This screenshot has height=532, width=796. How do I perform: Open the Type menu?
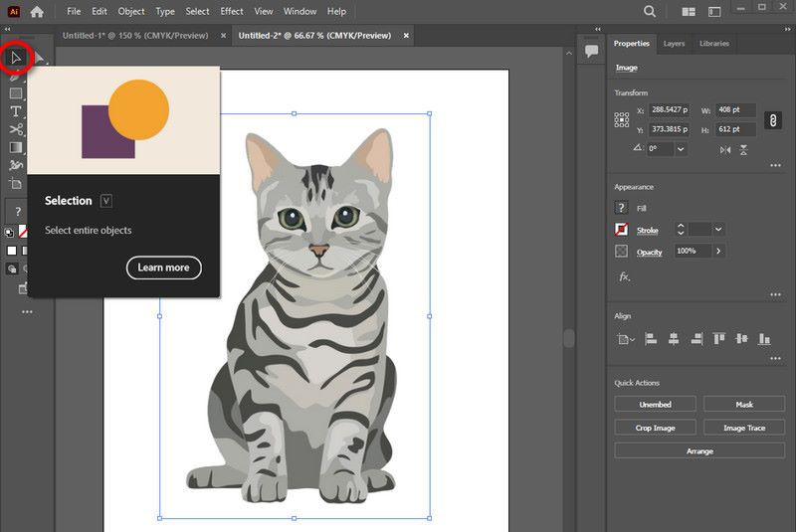point(165,11)
